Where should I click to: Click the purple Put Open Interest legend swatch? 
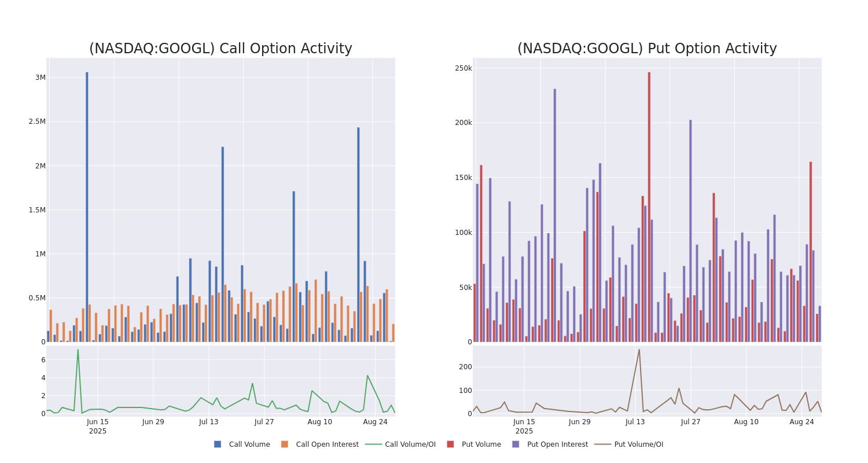516,444
